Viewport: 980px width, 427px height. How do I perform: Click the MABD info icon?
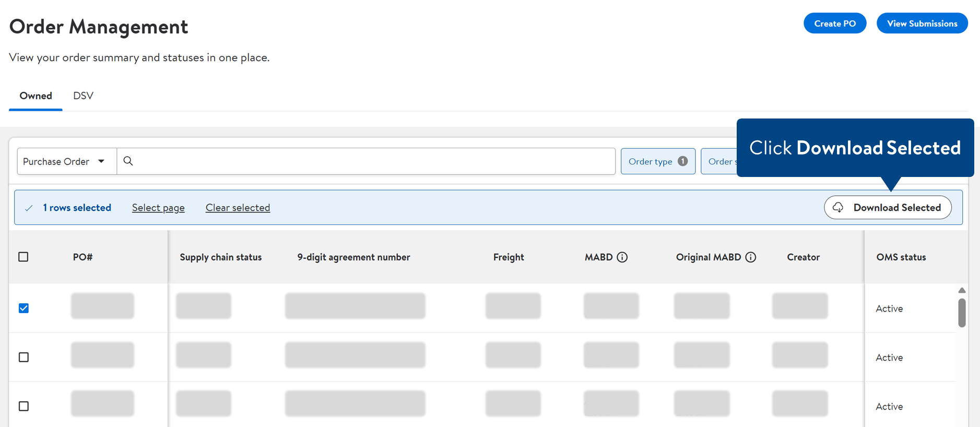point(622,257)
